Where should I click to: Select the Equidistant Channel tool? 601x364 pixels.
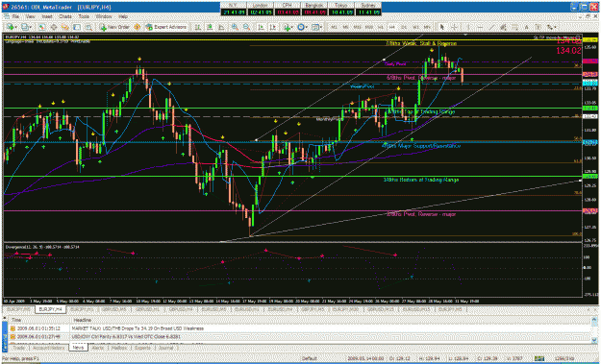pyautogui.click(x=503, y=27)
